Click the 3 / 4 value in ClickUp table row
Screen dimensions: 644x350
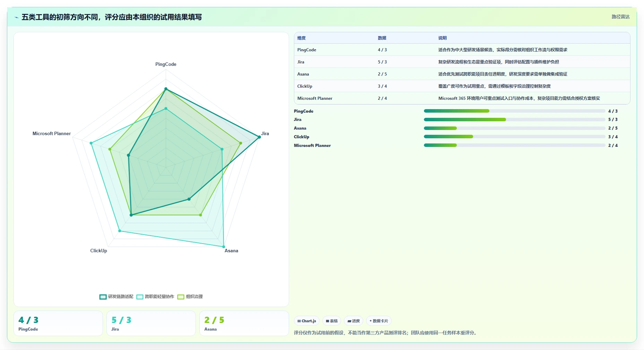(382, 86)
